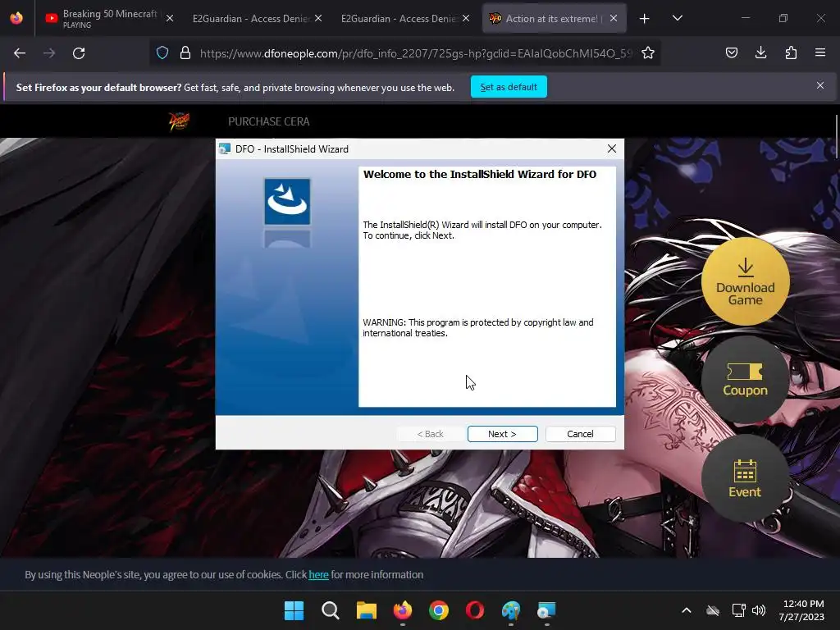This screenshot has height=630, width=840.
Task: Open a new browser tab
Action: tap(645, 19)
